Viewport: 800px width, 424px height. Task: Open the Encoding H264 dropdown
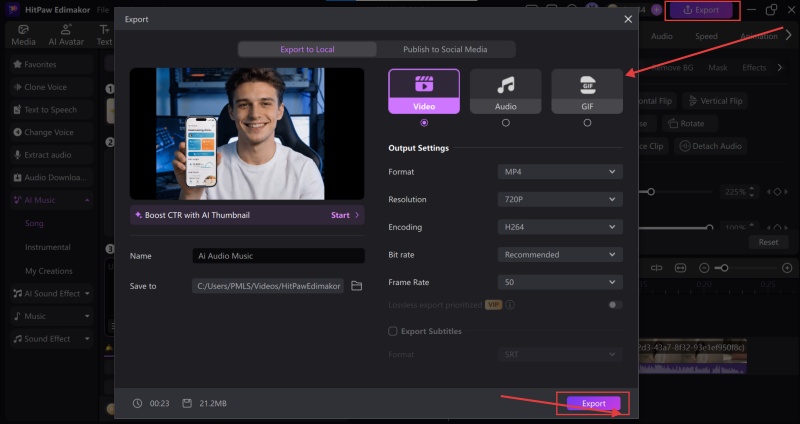point(560,227)
